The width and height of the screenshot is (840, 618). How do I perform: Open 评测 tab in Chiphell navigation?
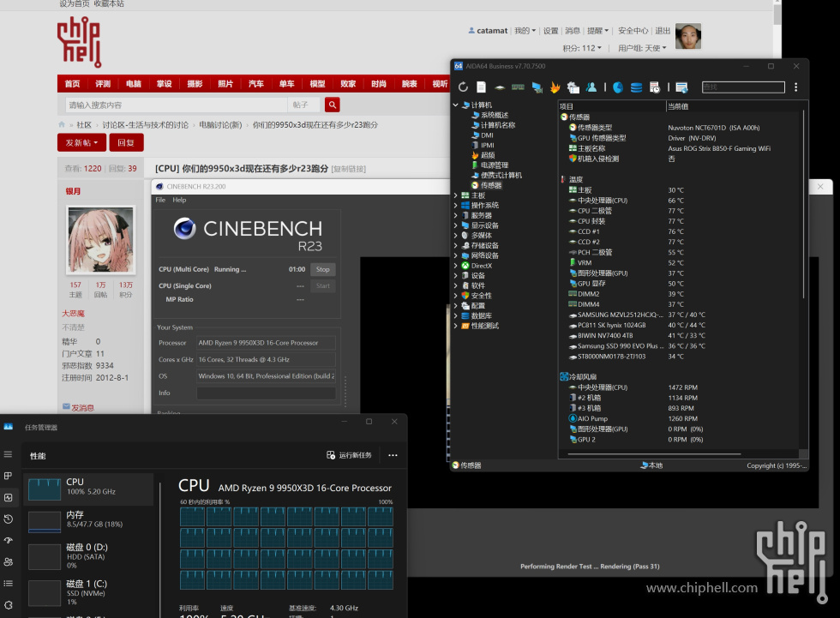click(x=103, y=83)
